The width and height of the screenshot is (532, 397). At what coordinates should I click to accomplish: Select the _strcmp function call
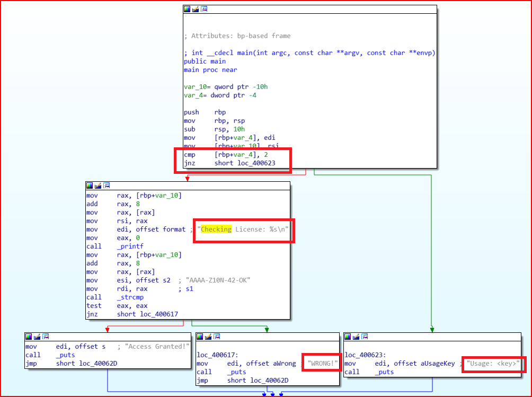(131, 297)
